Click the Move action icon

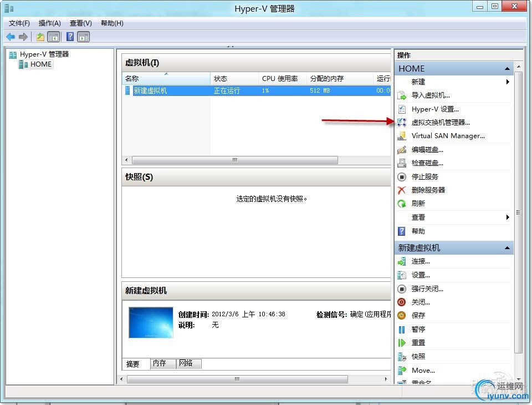[x=402, y=371]
